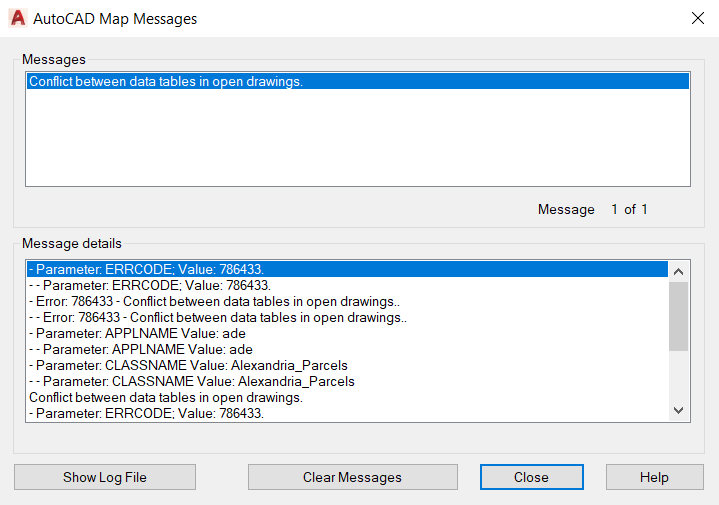The image size is (719, 505).
Task: Select the conflict message in the Messages list
Action: pos(166,82)
